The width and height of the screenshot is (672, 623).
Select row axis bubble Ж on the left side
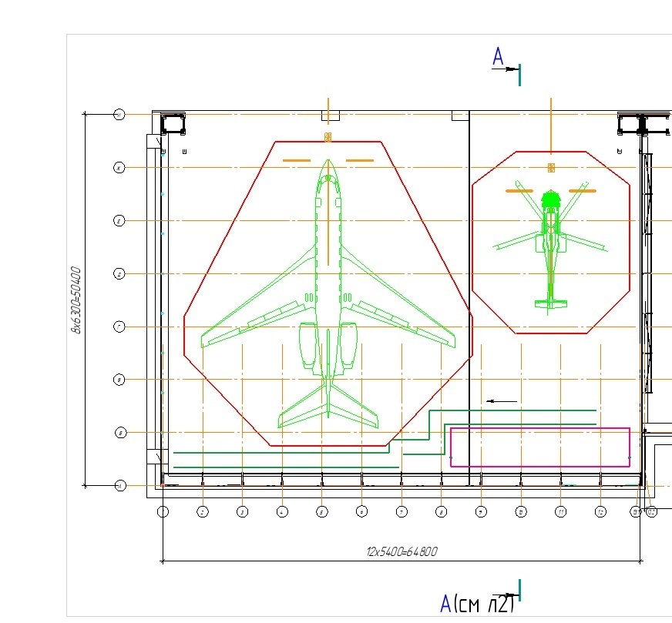click(119, 167)
